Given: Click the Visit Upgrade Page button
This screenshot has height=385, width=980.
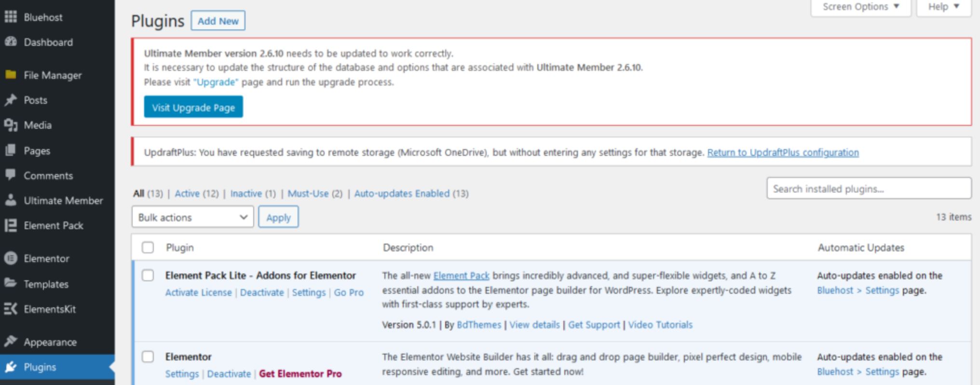Looking at the screenshot, I should click(193, 107).
